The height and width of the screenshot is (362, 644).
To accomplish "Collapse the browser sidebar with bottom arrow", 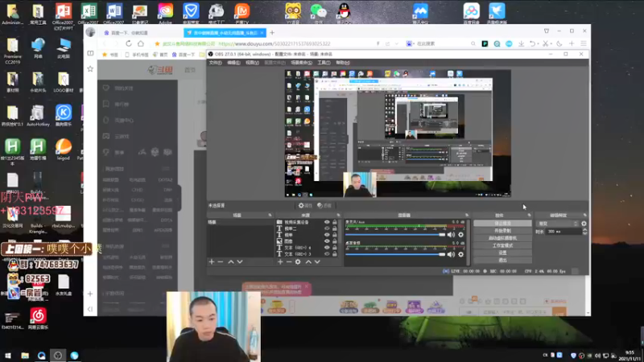I will (90, 309).
